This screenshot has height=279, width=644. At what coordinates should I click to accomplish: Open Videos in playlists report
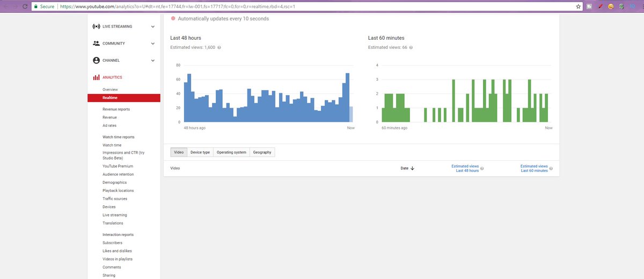point(118,259)
